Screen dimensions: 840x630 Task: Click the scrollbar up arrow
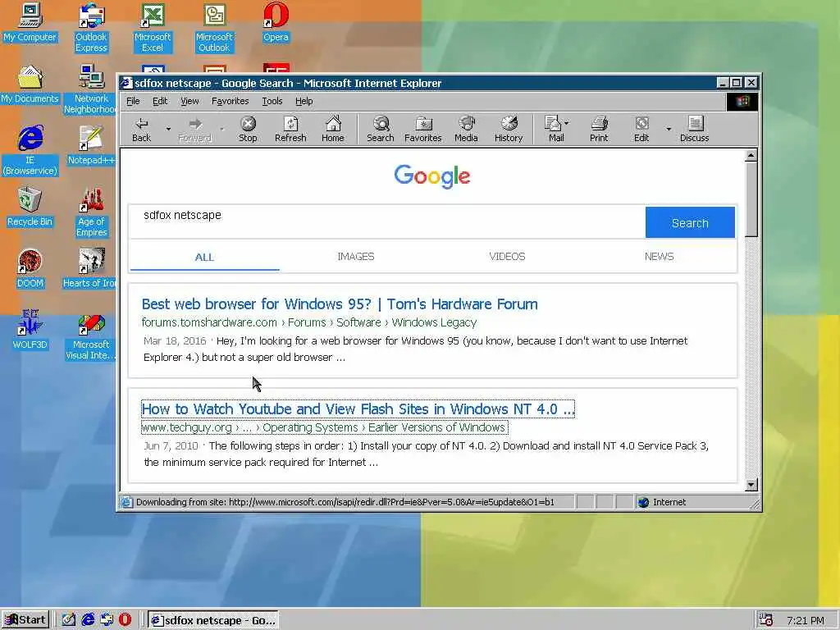click(x=751, y=155)
